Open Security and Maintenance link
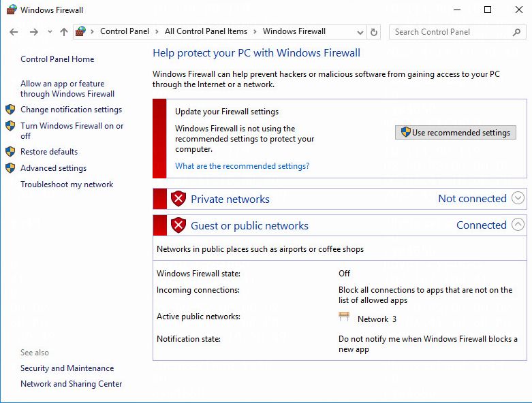This screenshot has height=403, width=532. pos(67,368)
